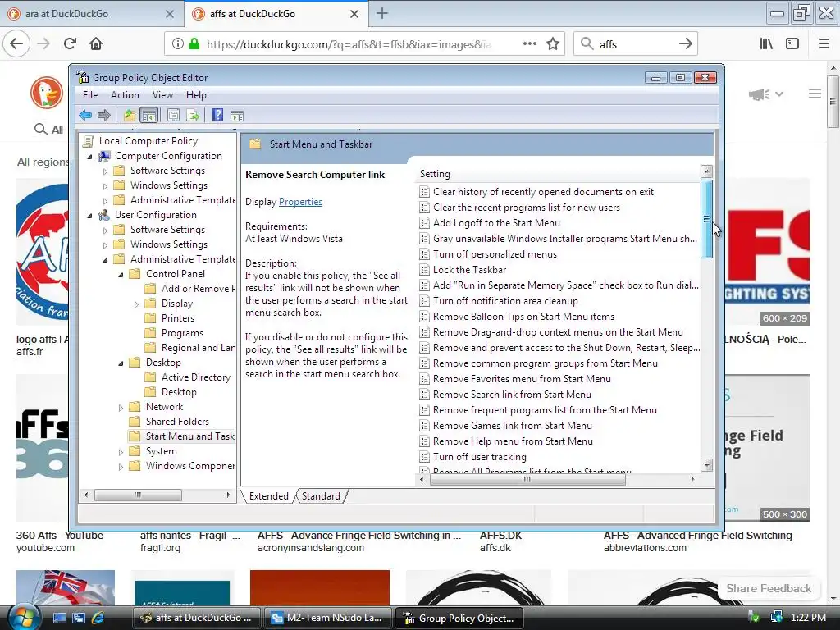The height and width of the screenshot is (630, 840).
Task: Switch to the Extended tab
Action: click(269, 496)
